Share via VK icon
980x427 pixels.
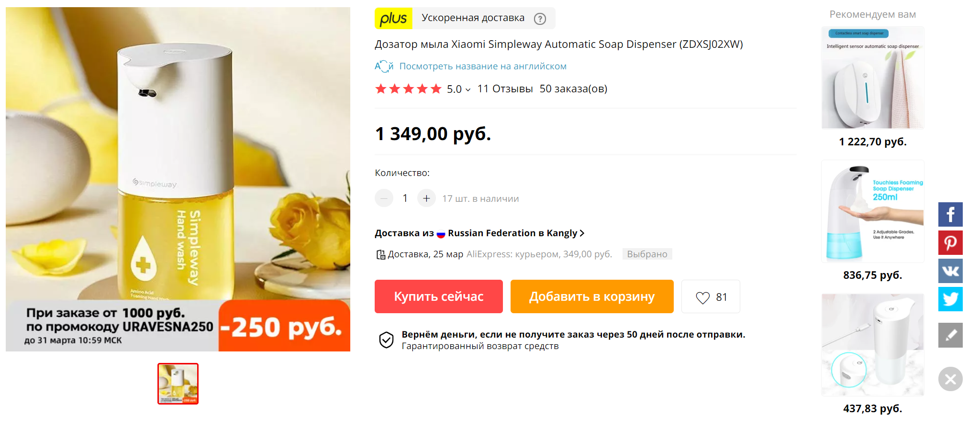pos(950,271)
